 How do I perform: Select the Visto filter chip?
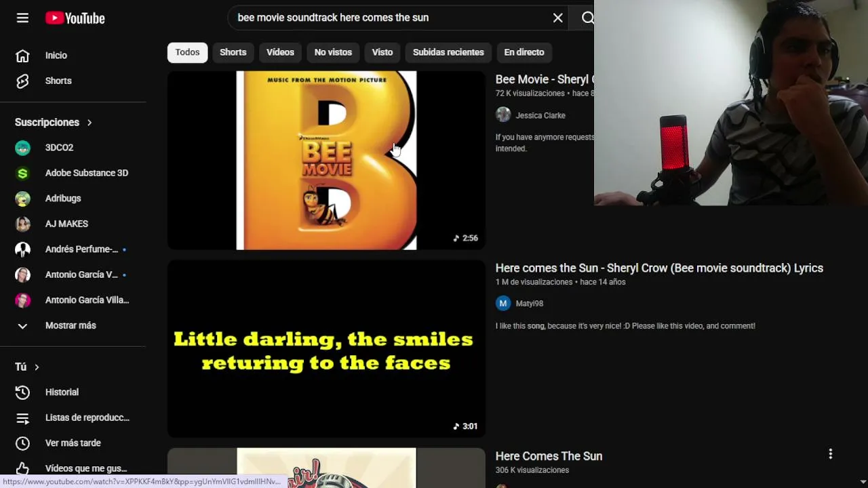[382, 52]
